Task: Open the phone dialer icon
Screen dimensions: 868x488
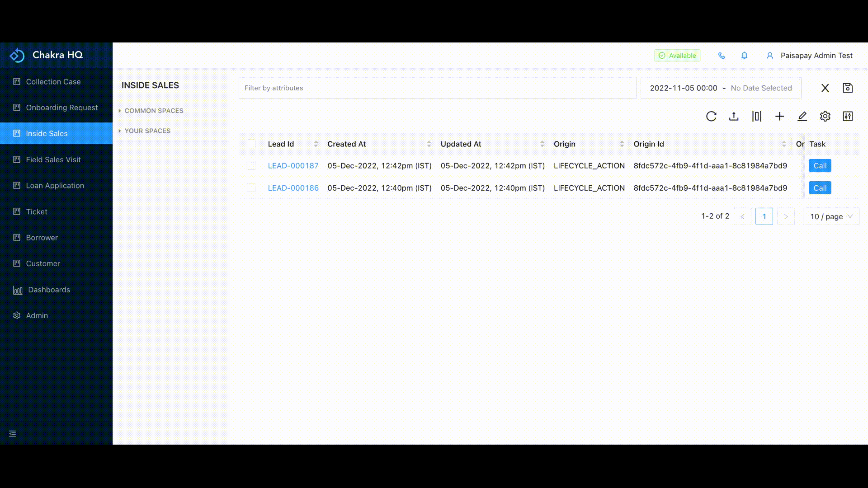Action: click(x=722, y=55)
